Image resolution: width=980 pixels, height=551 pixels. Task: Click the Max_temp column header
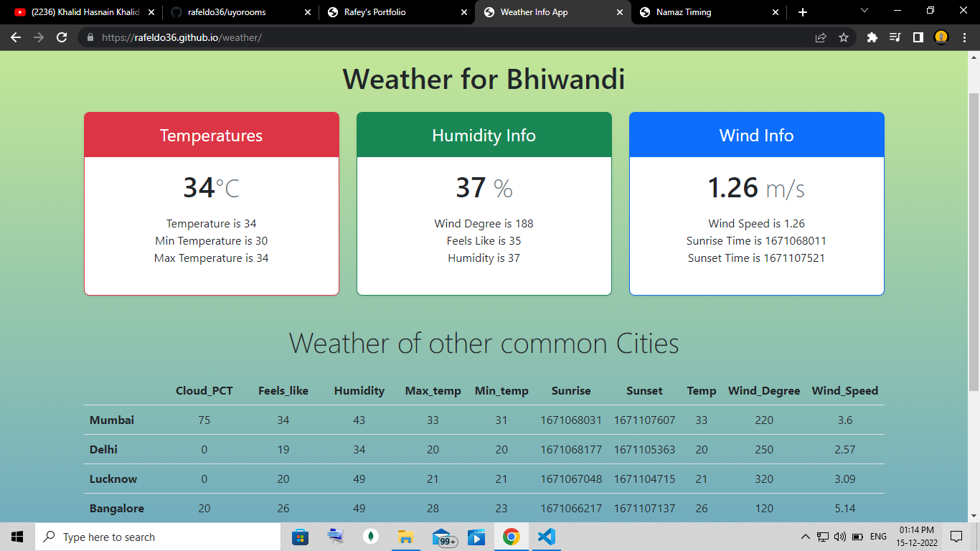pyautogui.click(x=433, y=390)
